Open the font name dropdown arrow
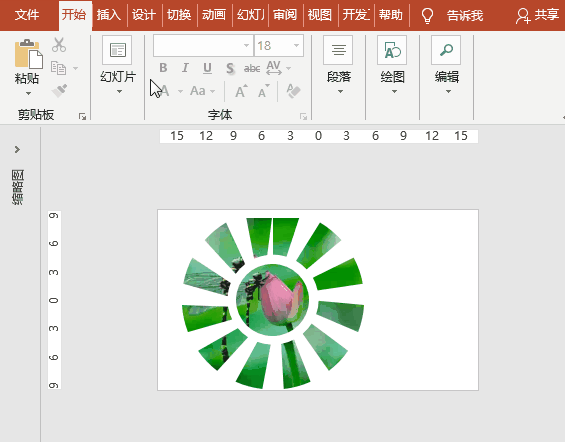565x442 pixels. pos(246,45)
